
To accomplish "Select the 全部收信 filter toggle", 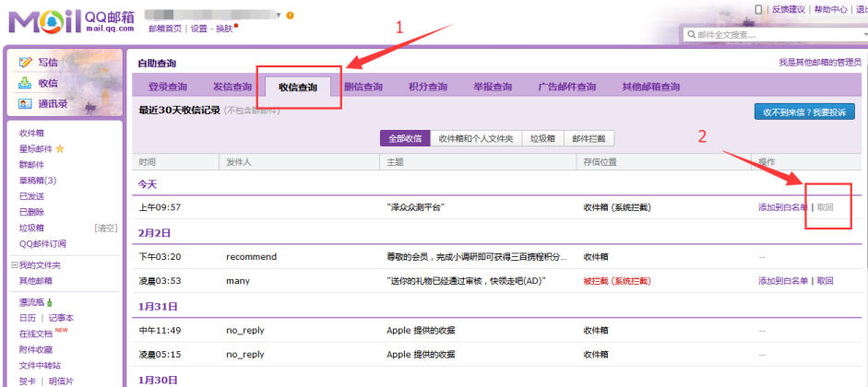I will [404, 138].
